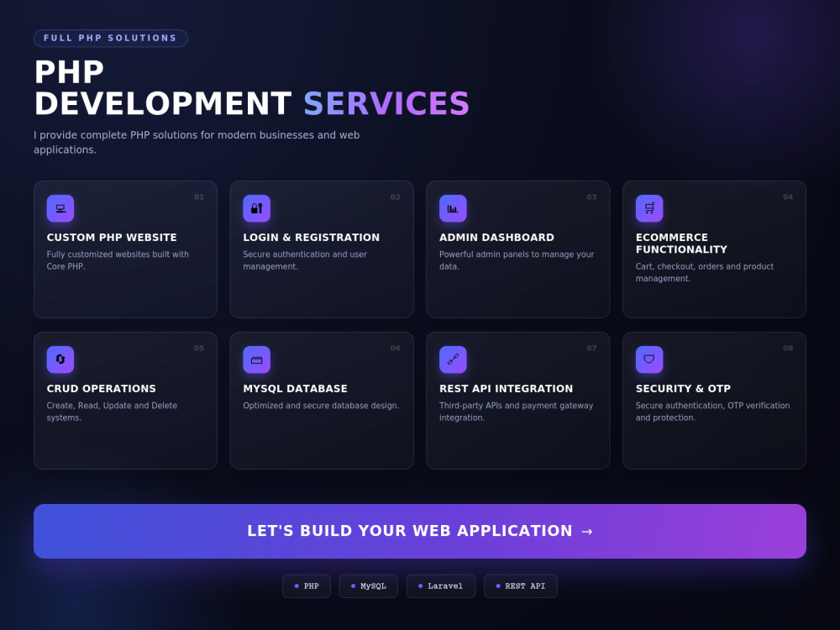Image resolution: width=840 pixels, height=630 pixels.
Task: Select the MySQL tech tag
Action: click(369, 586)
